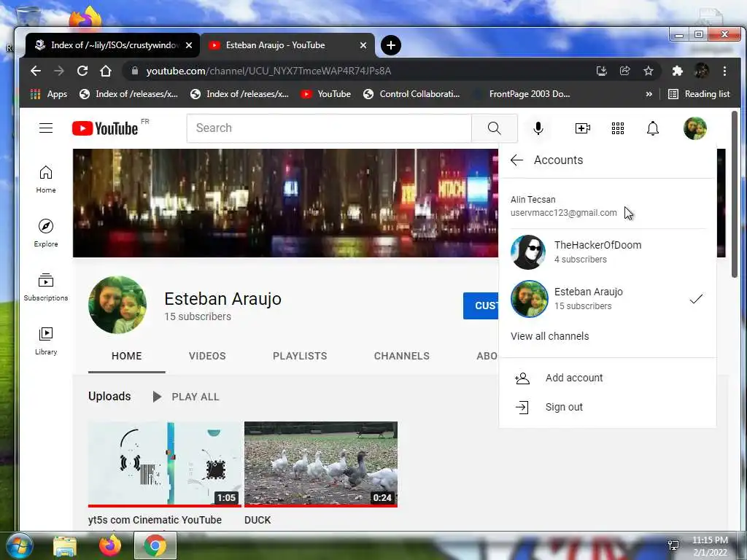Show hidden bookmarks with double chevron
This screenshot has height=560, width=747.
[x=649, y=94]
